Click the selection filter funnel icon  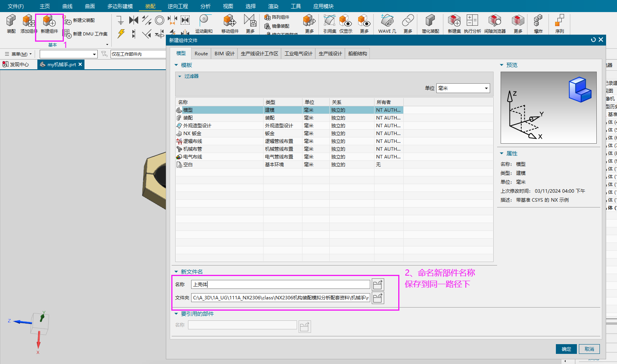[104, 54]
